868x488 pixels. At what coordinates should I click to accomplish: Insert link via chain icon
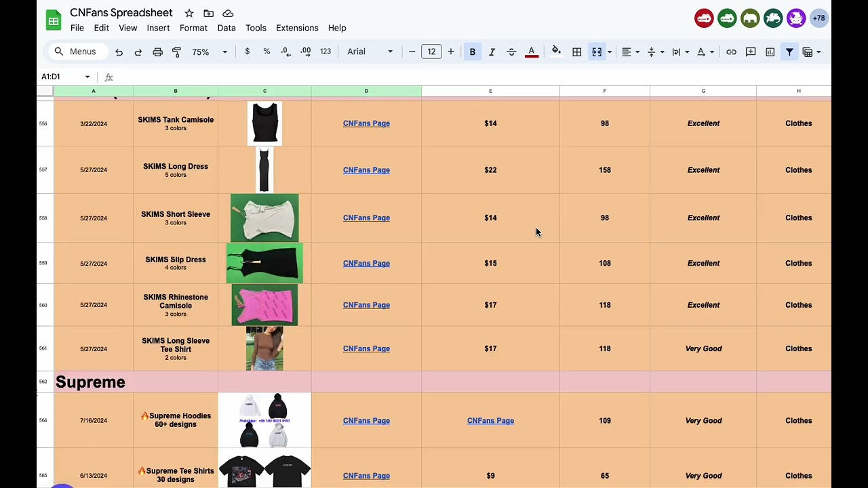pyautogui.click(x=731, y=52)
